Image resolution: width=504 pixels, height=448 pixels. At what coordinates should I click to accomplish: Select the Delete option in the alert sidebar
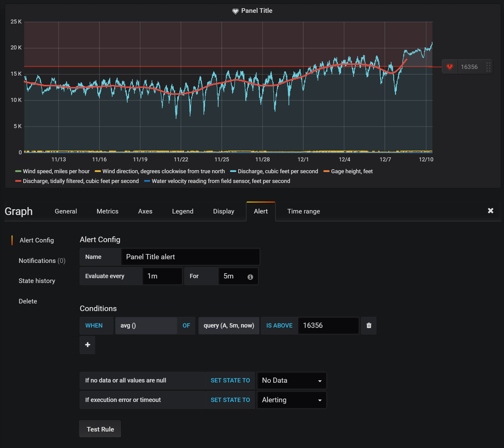27,301
